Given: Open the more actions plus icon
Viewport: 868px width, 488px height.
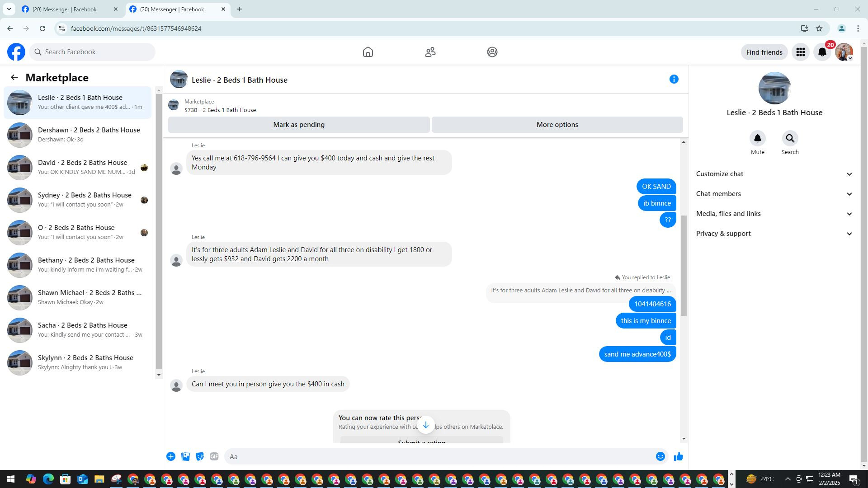Looking at the screenshot, I should (171, 457).
